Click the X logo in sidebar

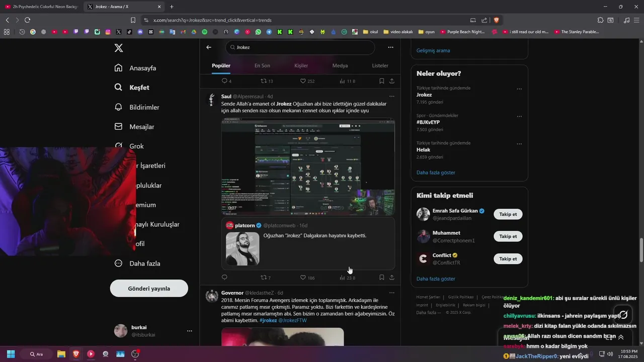click(x=118, y=48)
